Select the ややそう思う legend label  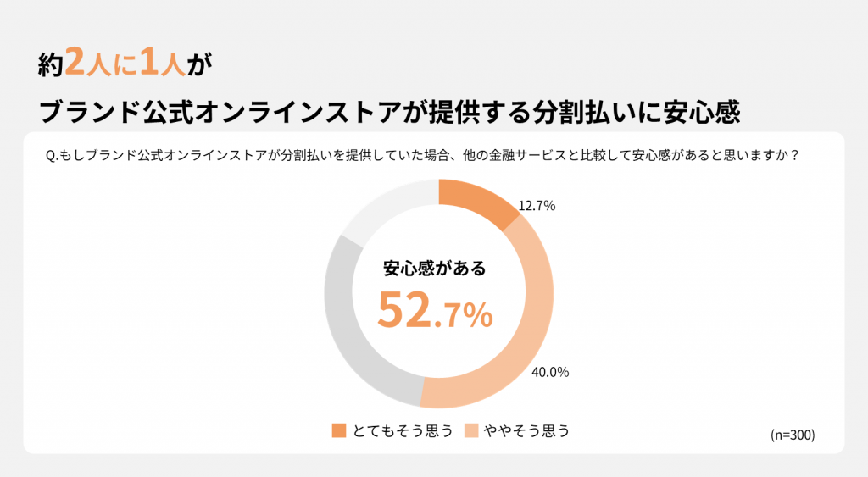(x=526, y=430)
